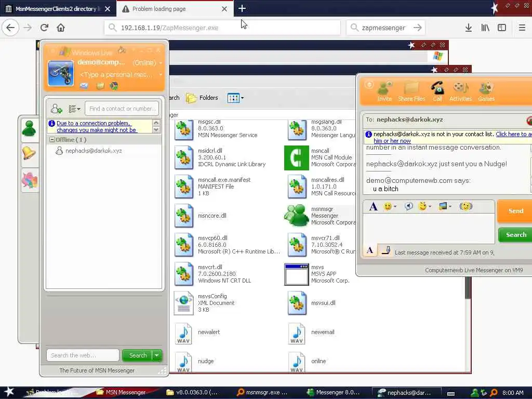This screenshot has height=399, width=532.
Task: Select the msgsc.dll file
Action: [x=216, y=129]
